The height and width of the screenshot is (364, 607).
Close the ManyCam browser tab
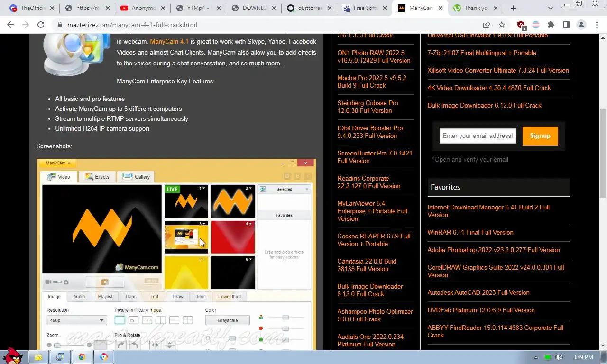[x=441, y=8]
